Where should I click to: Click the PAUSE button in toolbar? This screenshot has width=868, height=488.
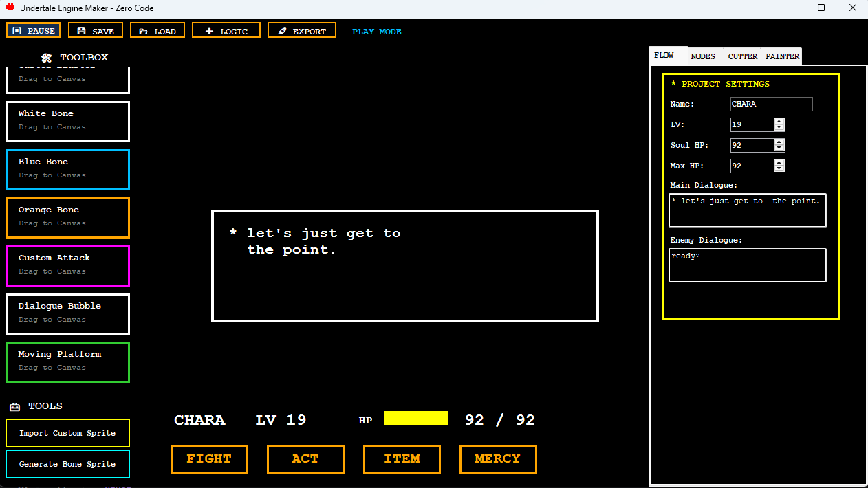point(34,30)
